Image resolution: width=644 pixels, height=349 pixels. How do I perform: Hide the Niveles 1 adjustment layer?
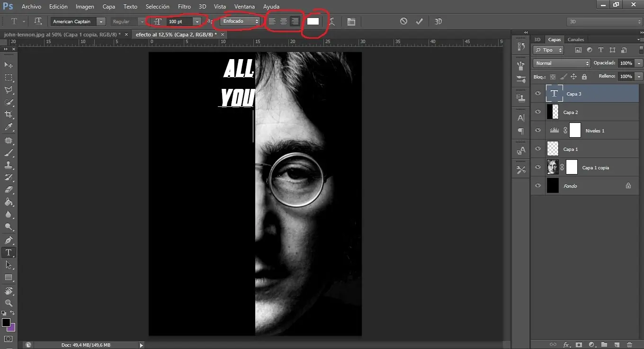tap(537, 131)
